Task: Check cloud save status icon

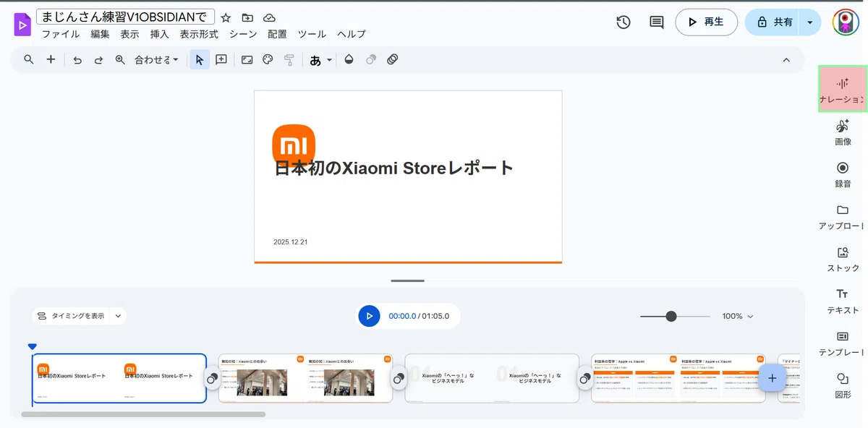Action: 269,18
